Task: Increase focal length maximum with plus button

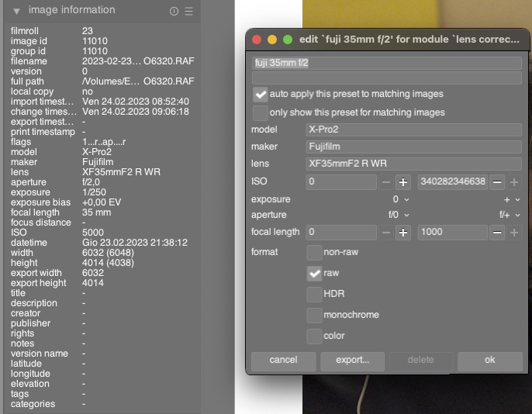Action: coord(514,233)
